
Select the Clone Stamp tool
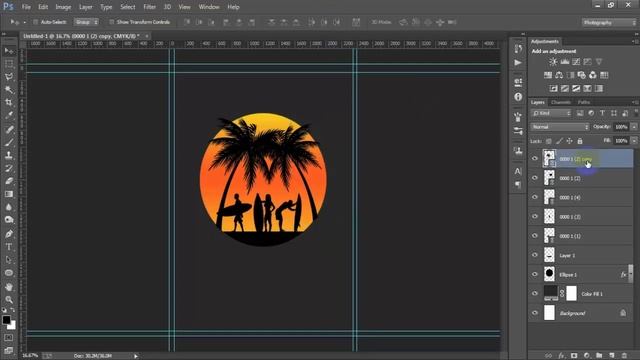coord(9,155)
